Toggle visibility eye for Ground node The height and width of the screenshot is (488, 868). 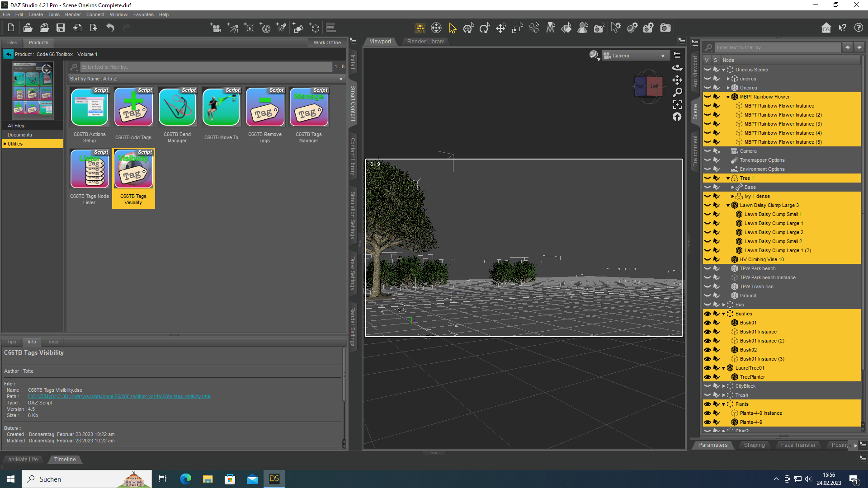(x=708, y=296)
